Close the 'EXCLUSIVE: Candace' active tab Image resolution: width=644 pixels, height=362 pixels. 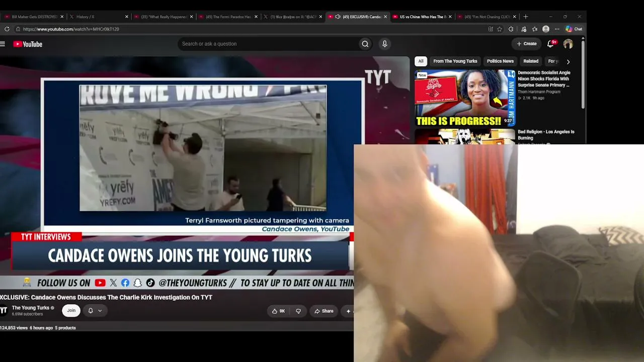point(385,17)
